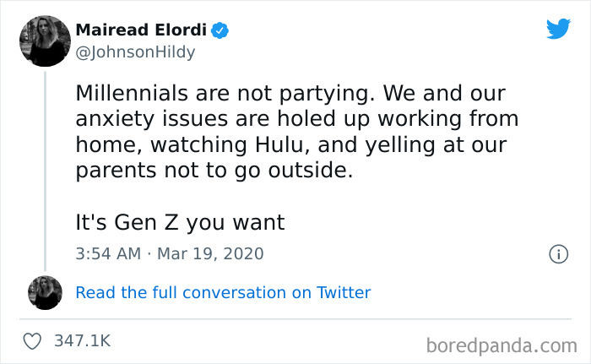Click the blue verified badge
The image size is (591, 364).
pyautogui.click(x=220, y=30)
